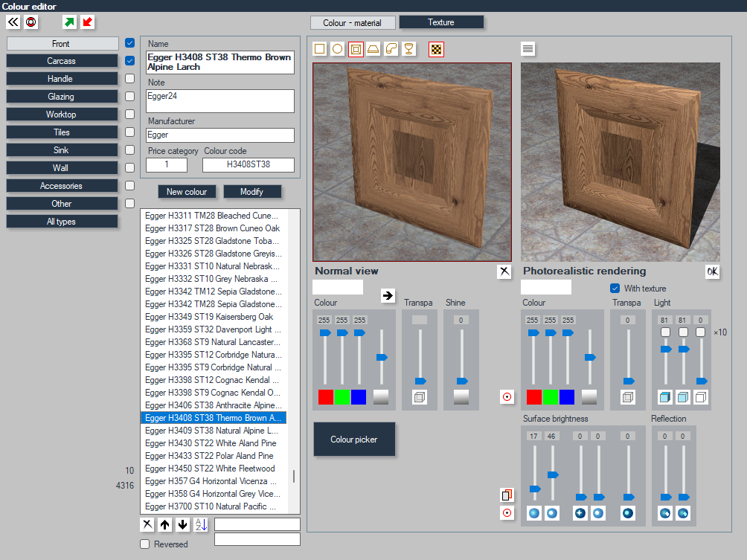Click the first sphere under Surface brightness
Viewport: 747px width, 560px height.
coord(534,513)
